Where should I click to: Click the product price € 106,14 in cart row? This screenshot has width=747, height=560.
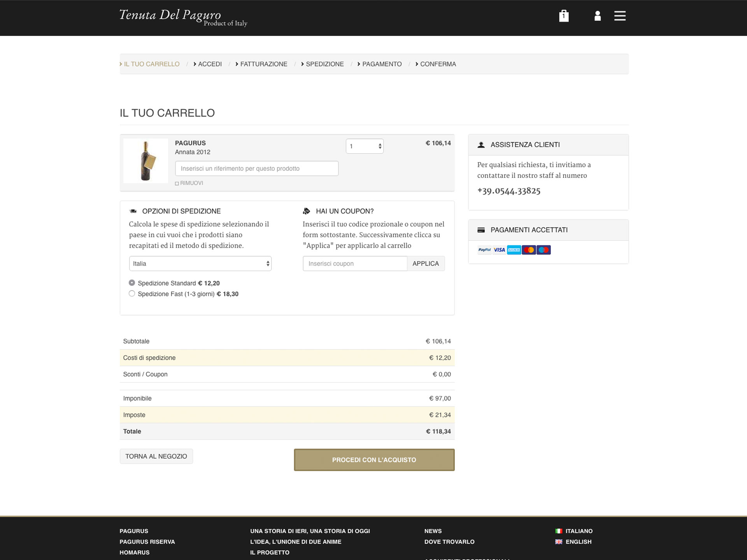(438, 143)
